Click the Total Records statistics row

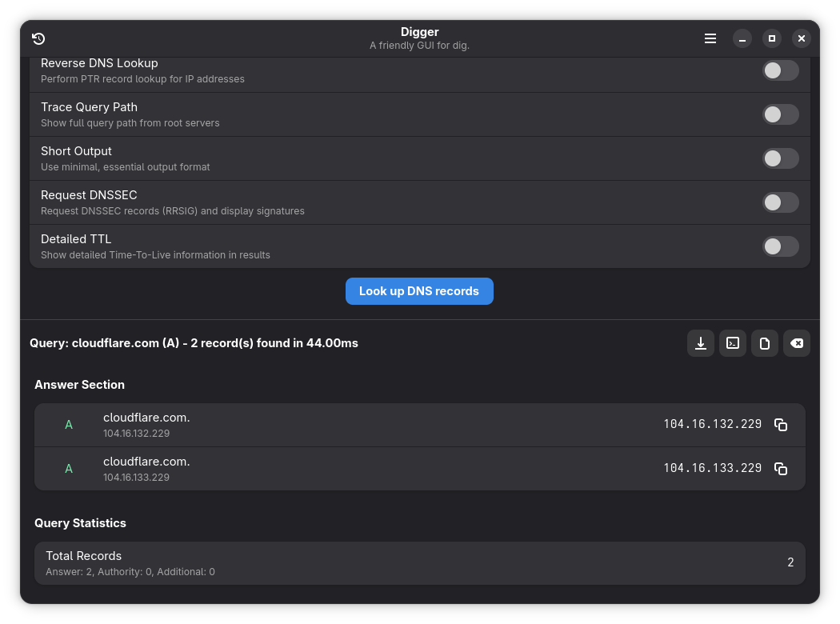(x=419, y=563)
